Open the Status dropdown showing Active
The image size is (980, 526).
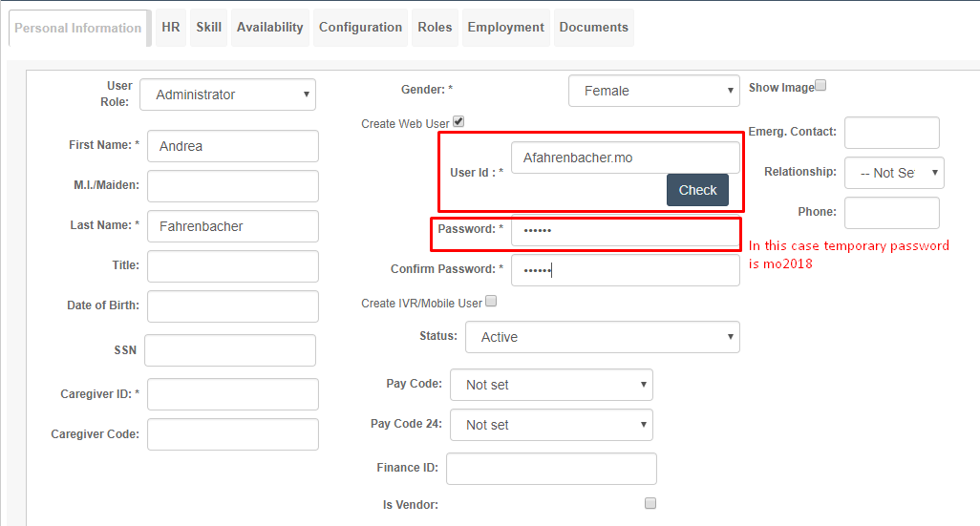click(x=603, y=337)
